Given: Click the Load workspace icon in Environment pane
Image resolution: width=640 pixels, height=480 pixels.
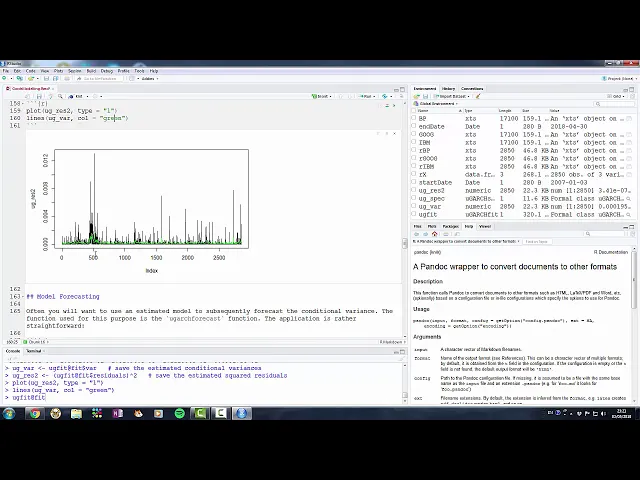Looking at the screenshot, I should [x=417, y=96].
